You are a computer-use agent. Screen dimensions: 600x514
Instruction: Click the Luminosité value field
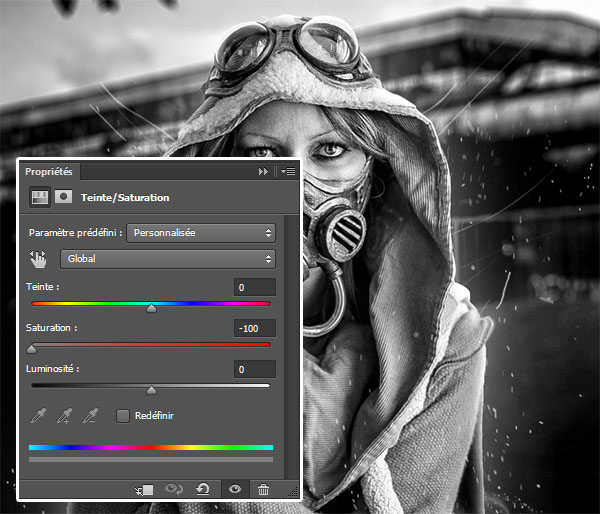(x=254, y=369)
